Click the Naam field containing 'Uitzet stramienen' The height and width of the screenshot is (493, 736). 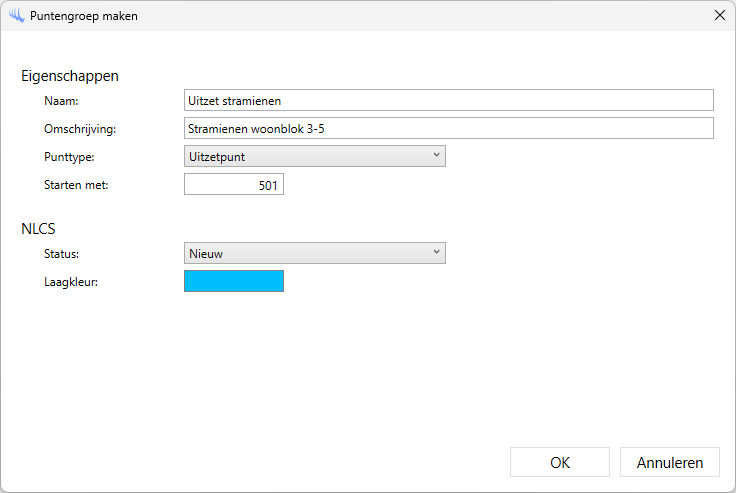[x=448, y=100]
